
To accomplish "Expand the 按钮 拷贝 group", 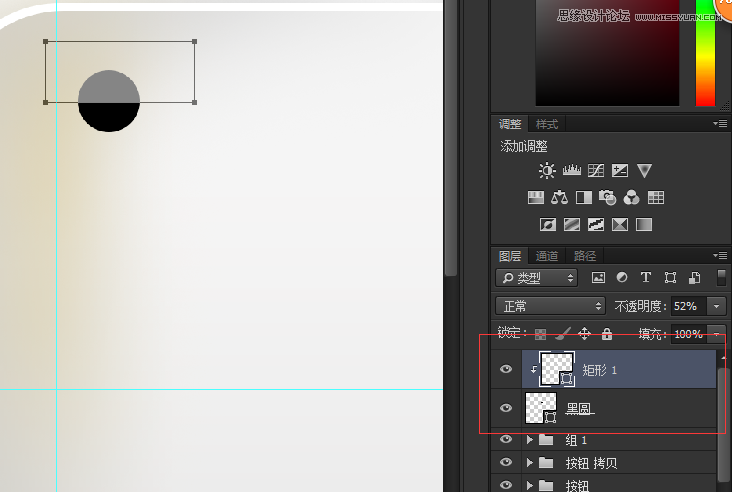I will click(x=529, y=462).
